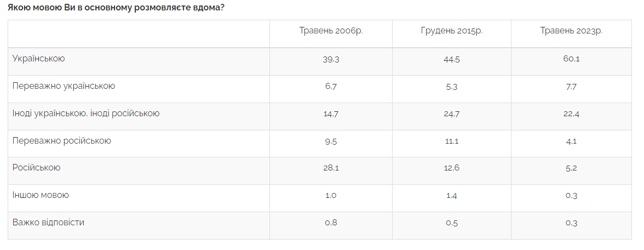Select the Травень 2006р. column header
Viewport: 644px width, 250px height.
(x=331, y=31)
